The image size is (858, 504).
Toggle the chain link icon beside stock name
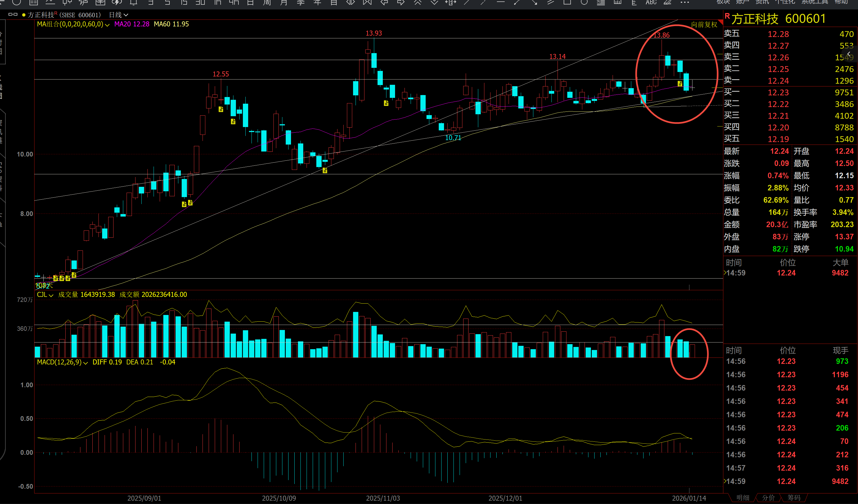[13, 15]
